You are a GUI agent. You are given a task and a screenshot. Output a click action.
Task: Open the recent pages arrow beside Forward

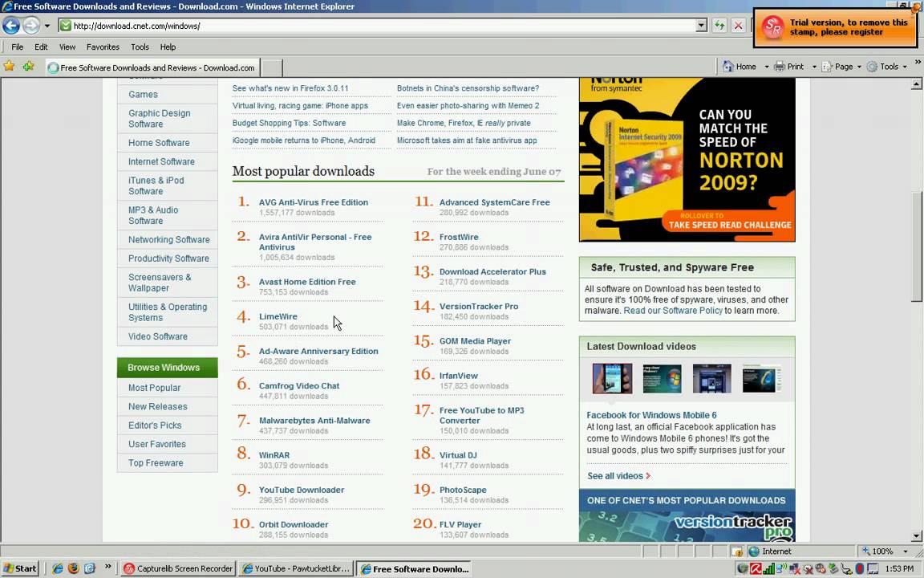coord(47,26)
